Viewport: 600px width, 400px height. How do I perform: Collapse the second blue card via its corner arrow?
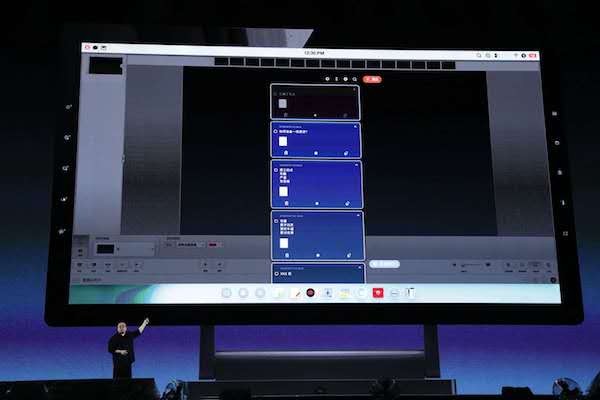(357, 165)
